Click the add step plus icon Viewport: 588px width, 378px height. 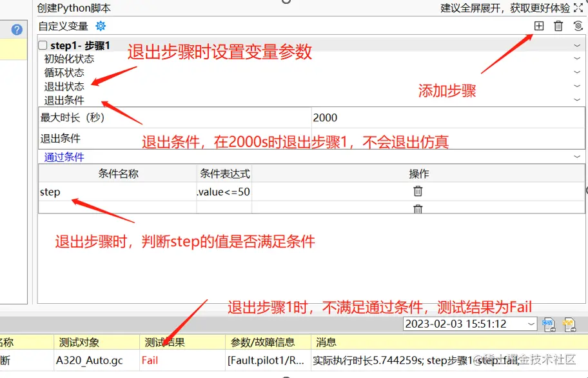[539, 26]
